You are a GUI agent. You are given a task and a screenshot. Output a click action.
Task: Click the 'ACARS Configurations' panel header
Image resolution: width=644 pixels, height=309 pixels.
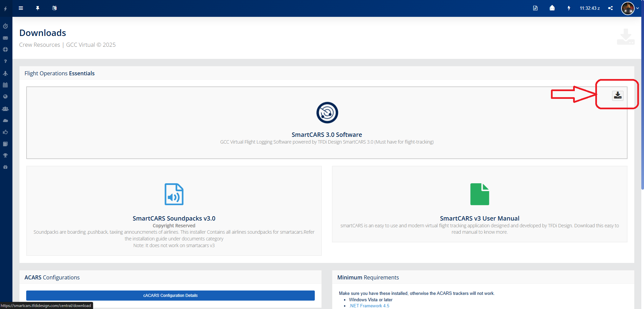click(52, 277)
